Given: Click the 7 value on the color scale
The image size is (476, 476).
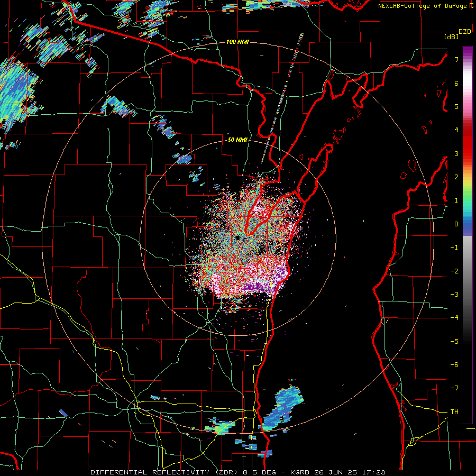Looking at the screenshot, I should coord(456,59).
